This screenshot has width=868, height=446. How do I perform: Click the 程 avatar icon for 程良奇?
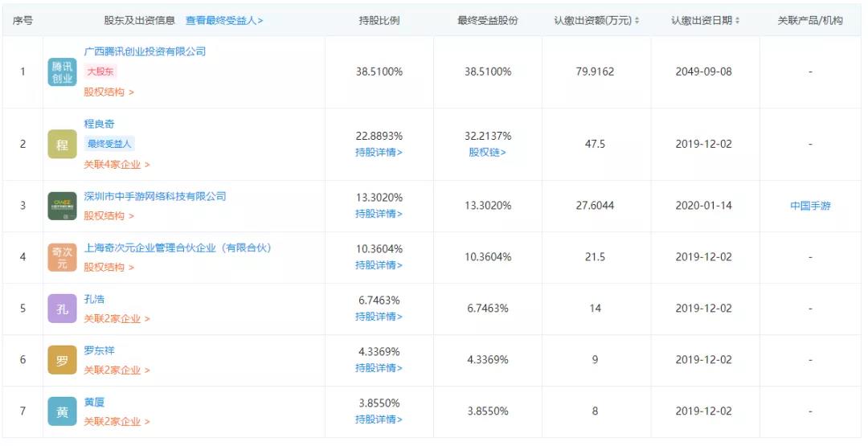tap(62, 145)
